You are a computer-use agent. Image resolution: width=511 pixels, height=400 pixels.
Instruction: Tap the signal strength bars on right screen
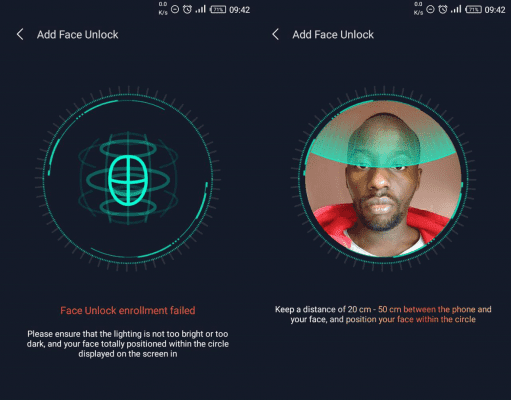point(456,9)
